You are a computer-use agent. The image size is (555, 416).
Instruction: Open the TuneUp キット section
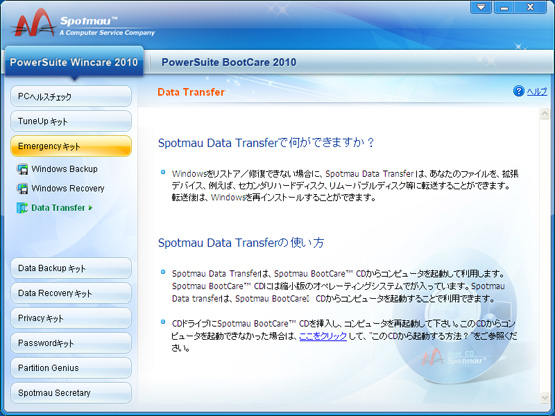pyautogui.click(x=71, y=121)
